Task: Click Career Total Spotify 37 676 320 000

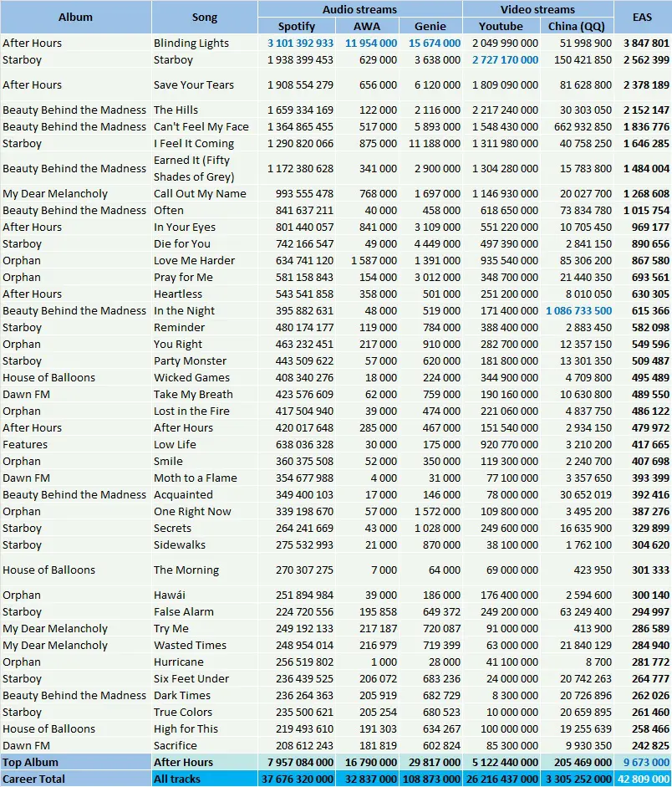Action: [x=298, y=779]
